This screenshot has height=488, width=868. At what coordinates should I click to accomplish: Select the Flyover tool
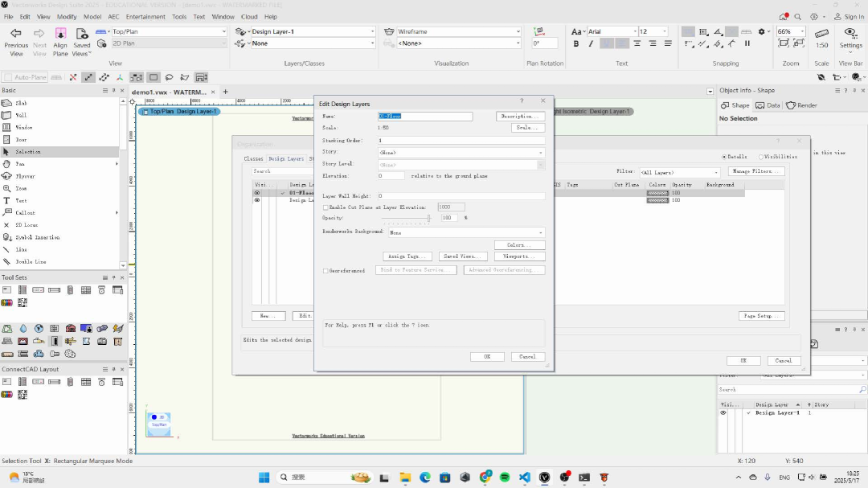click(24, 176)
